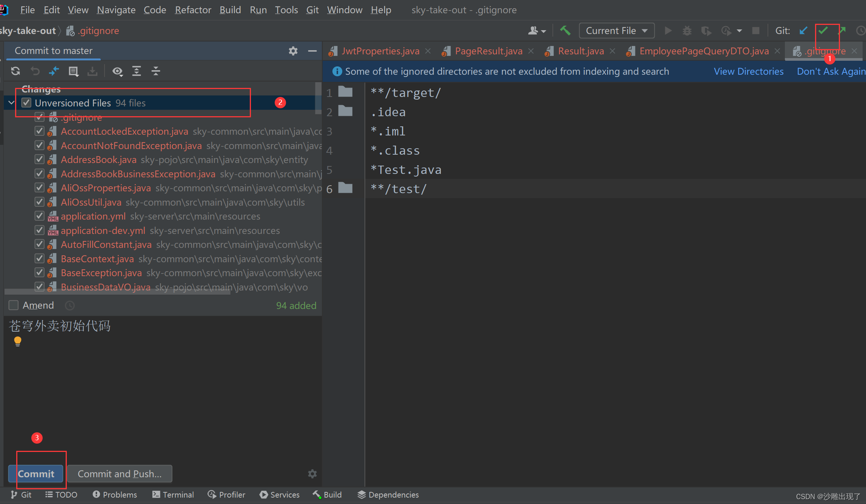Switch to the PageResult.java editor tab

[x=488, y=51]
